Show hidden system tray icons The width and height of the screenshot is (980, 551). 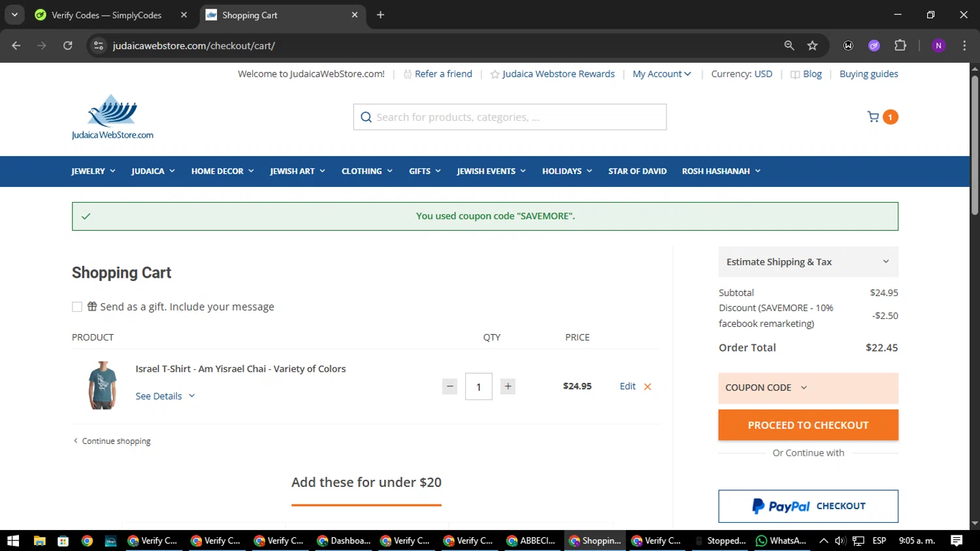[824, 541]
